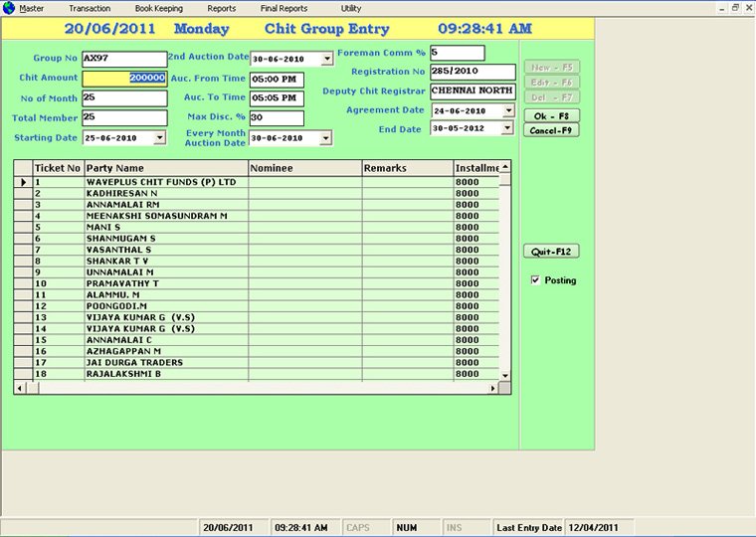Select the Party Name column header
The height and width of the screenshot is (537, 756).
165,168
